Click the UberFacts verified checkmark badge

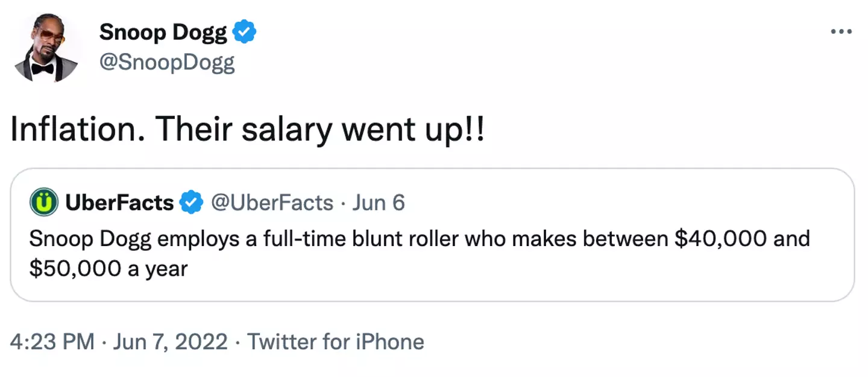191,203
